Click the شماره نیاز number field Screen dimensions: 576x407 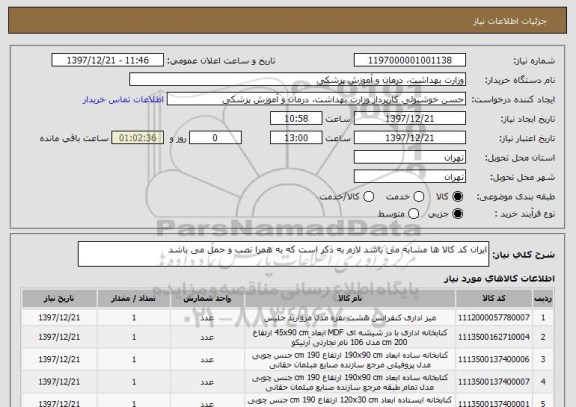point(410,60)
